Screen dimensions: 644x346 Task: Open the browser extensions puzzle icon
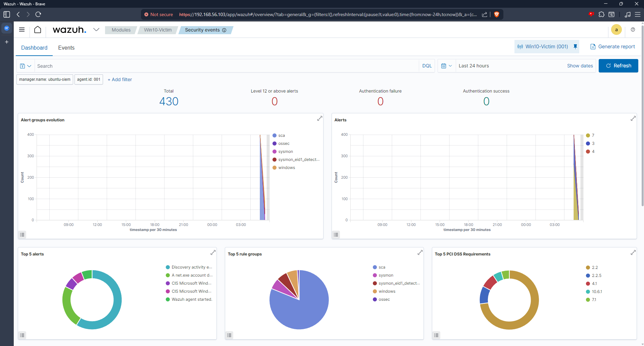point(601,14)
